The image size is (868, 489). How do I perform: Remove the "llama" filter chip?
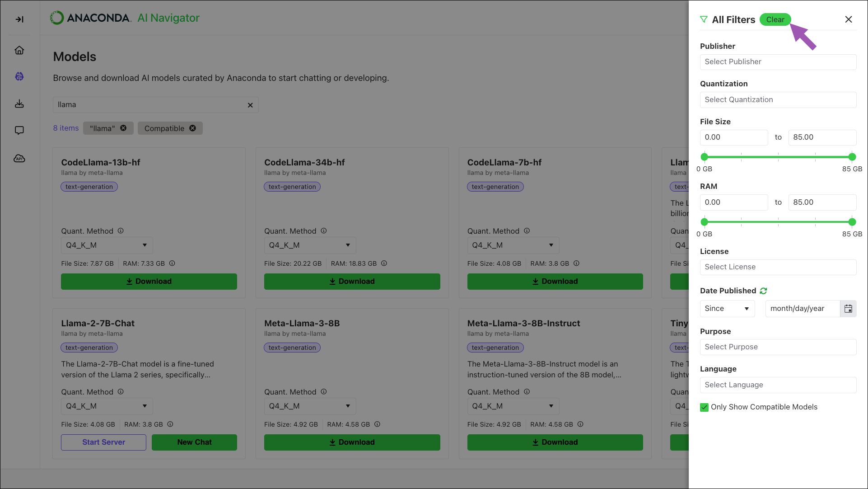click(x=123, y=128)
